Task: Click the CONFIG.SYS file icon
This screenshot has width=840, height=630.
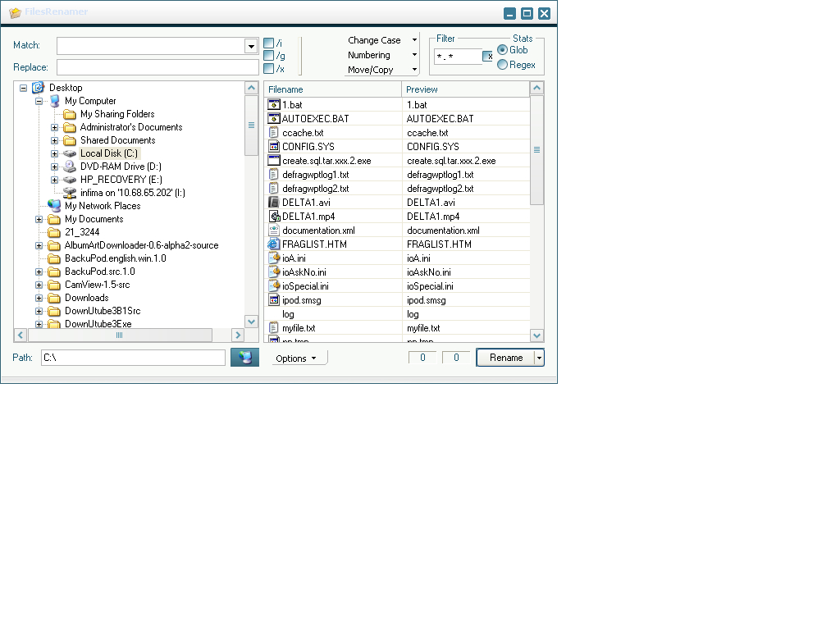Action: [275, 147]
